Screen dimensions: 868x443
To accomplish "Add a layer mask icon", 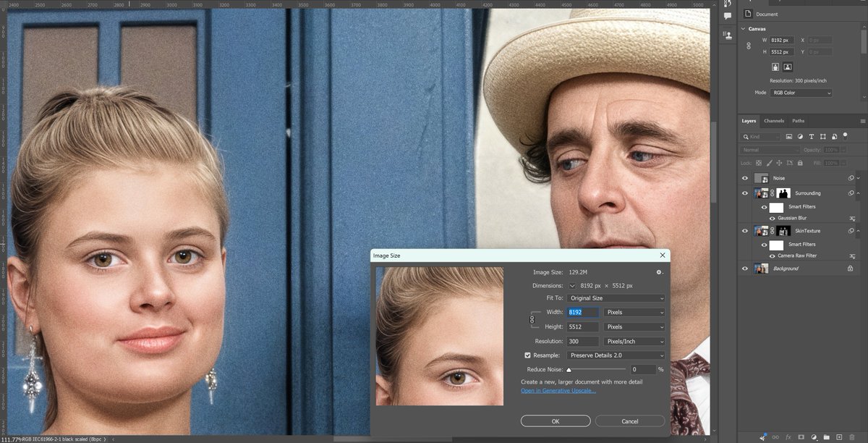I will 801,437.
